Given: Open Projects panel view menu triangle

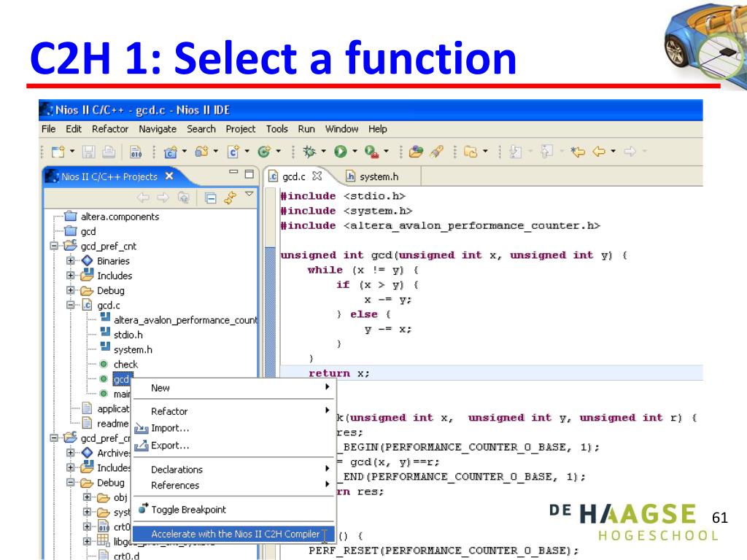Looking at the screenshot, I should 249,194.
